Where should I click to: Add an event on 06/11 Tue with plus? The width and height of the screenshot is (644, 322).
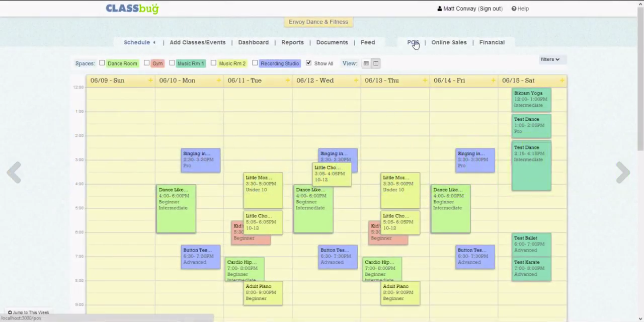(287, 80)
